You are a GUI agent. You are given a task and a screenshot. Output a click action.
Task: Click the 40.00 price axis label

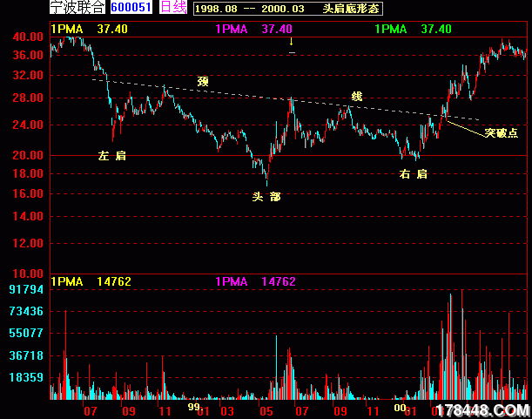[x=26, y=37]
